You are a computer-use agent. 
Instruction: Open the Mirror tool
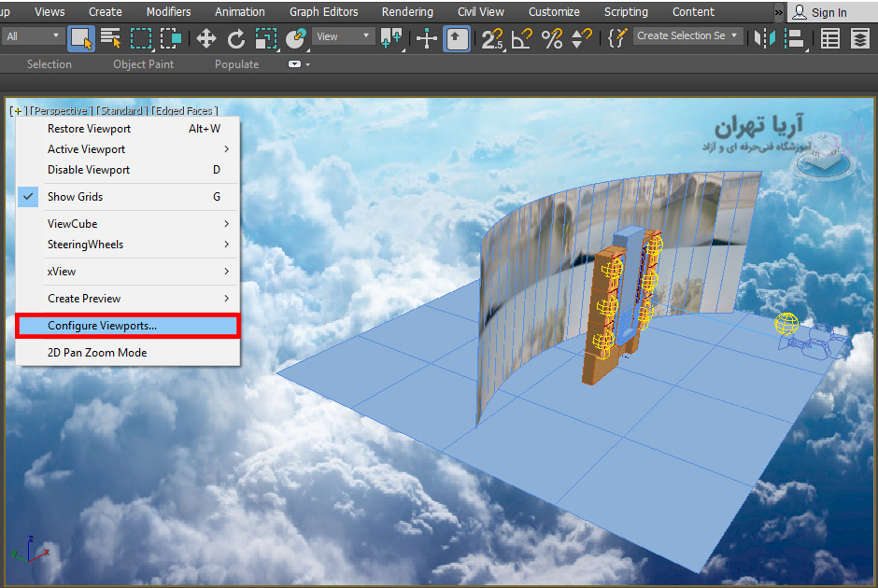click(x=763, y=38)
